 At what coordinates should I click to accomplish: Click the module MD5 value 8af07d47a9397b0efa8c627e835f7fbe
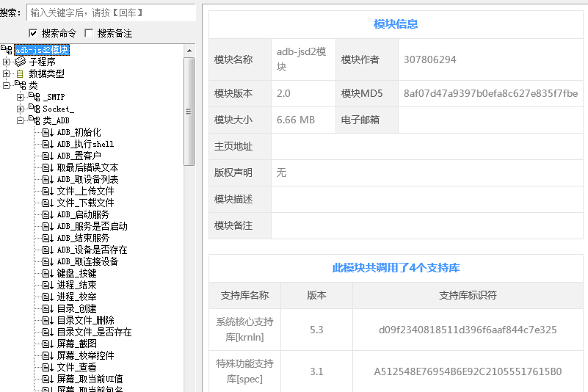pos(490,93)
